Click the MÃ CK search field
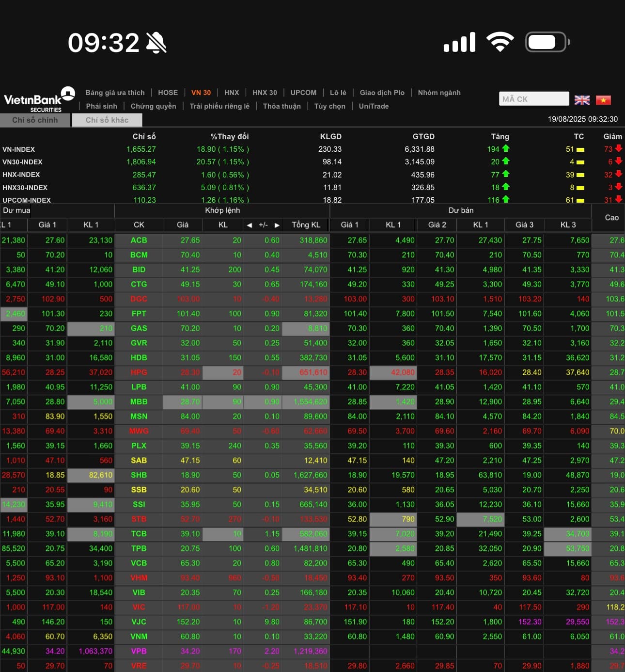Viewport: 625px width, 672px height. [x=533, y=99]
